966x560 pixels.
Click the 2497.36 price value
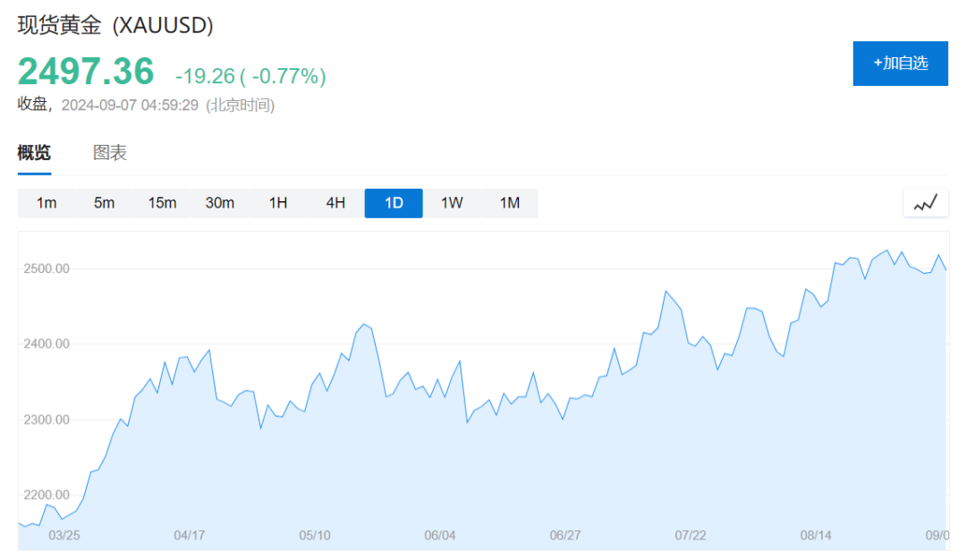pyautogui.click(x=86, y=72)
